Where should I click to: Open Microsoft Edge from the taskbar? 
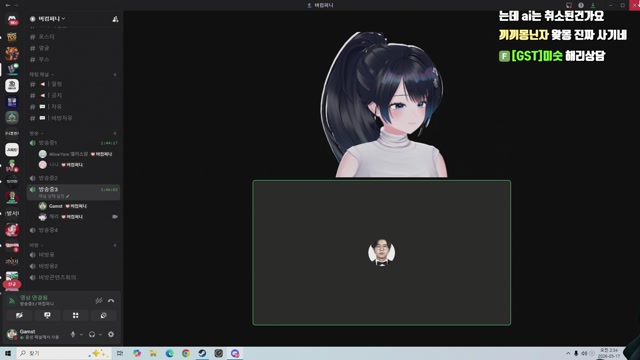point(169,353)
